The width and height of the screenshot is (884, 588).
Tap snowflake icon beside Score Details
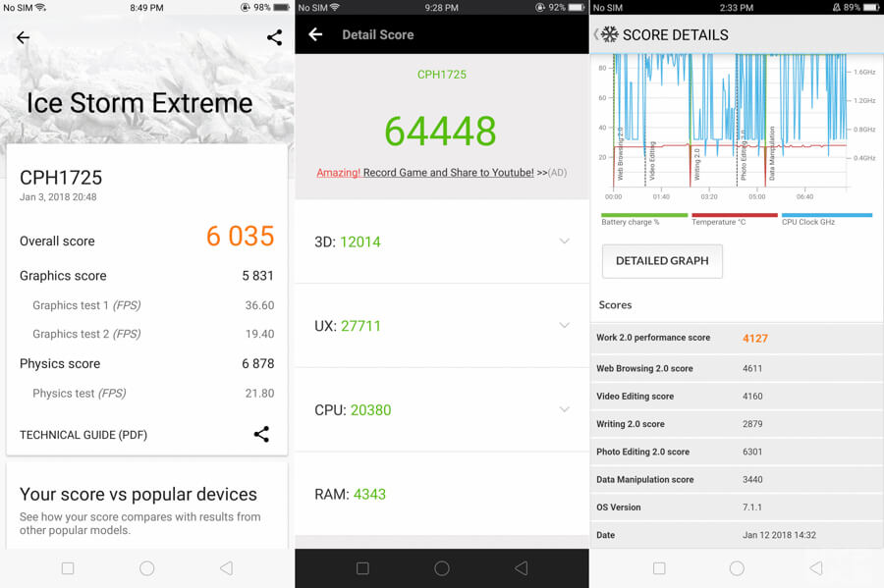click(610, 34)
